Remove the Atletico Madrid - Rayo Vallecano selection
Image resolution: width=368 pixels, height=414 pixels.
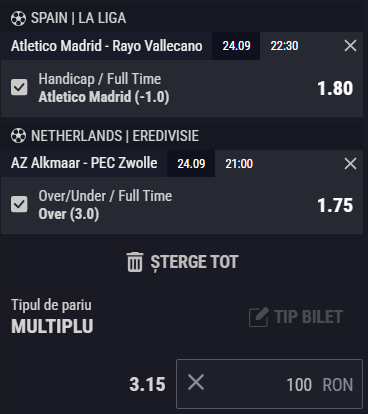(x=350, y=46)
